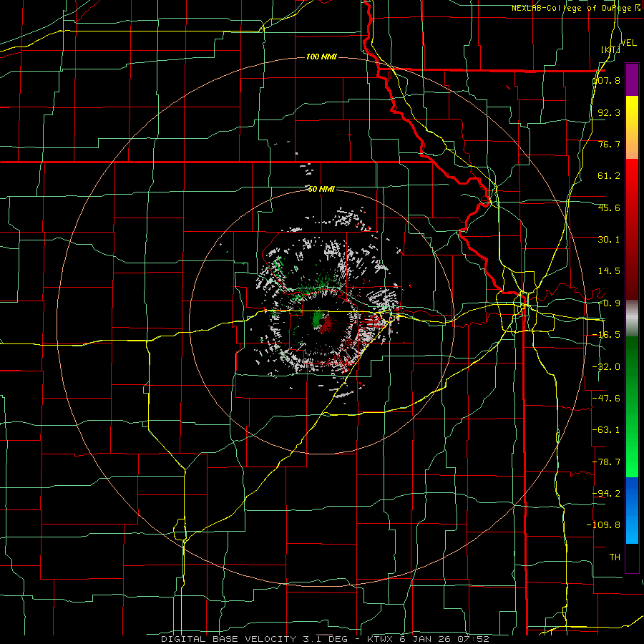Click the 61.2 velocity scale value
Image resolution: width=644 pixels, height=644 pixels.
[x=609, y=176]
